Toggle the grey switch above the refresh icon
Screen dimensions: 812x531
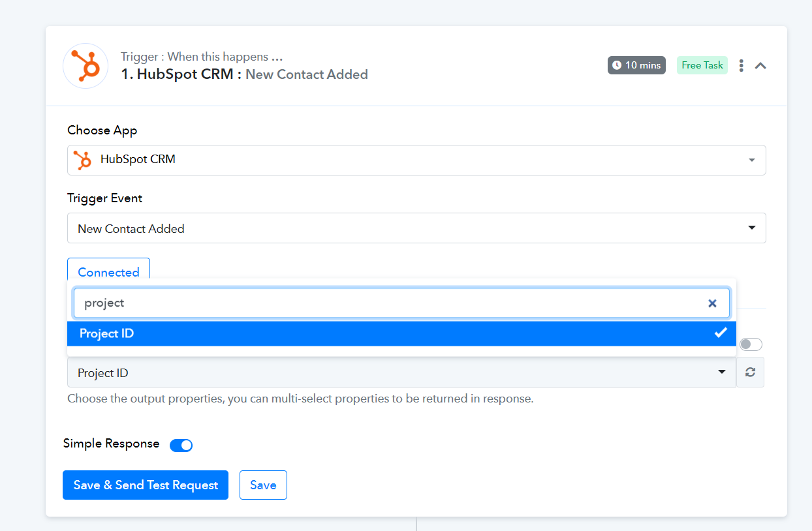[751, 344]
